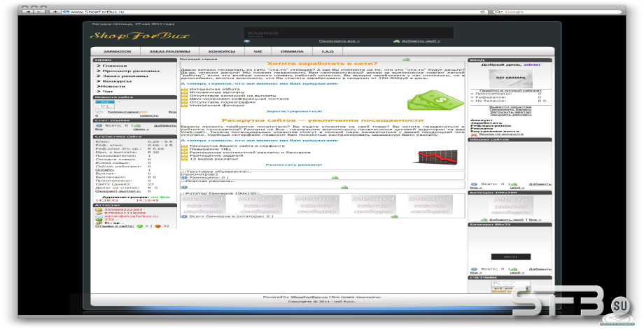Open the ЧАТ navigation tab
The image size is (644, 329).
coord(258,51)
